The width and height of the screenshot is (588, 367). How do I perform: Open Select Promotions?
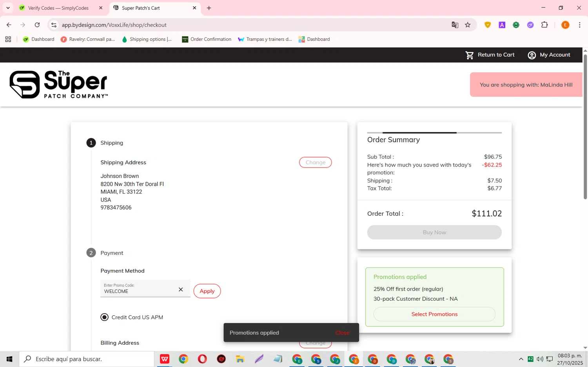coord(434,314)
